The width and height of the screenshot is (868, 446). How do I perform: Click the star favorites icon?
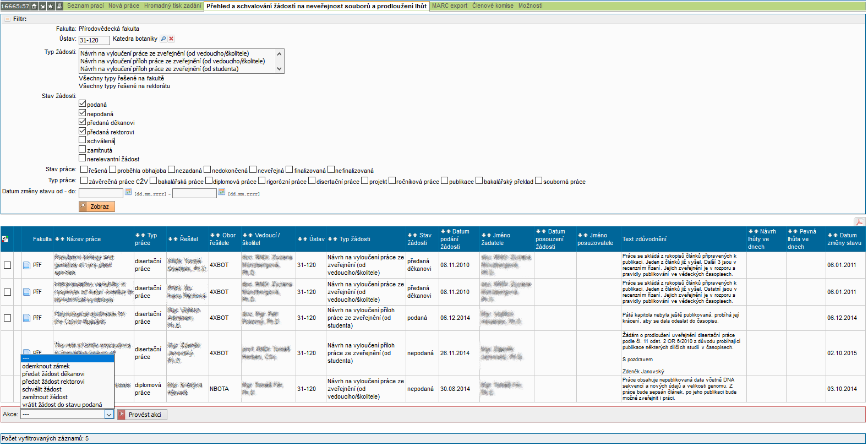pyautogui.click(x=51, y=6)
